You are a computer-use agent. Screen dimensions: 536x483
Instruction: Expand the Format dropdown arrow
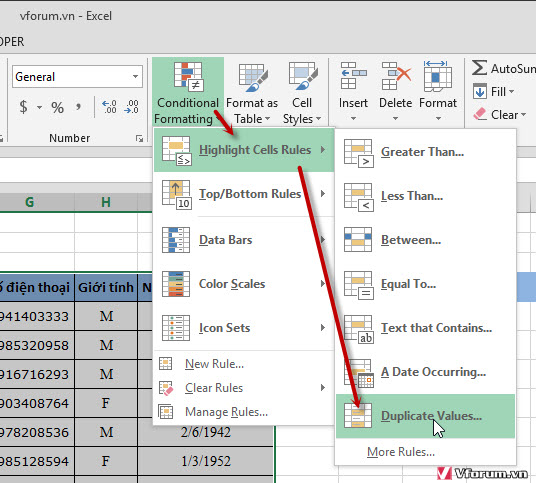[438, 119]
